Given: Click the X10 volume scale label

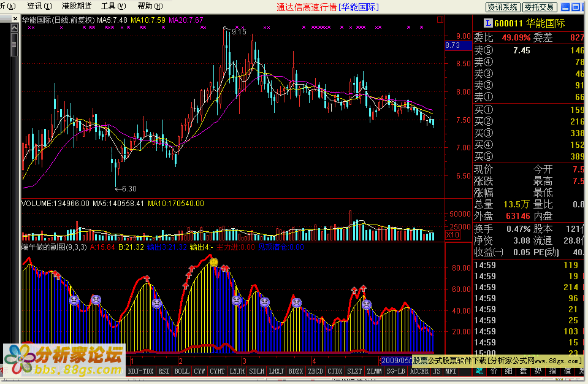Looking at the screenshot, I should coord(452,235).
